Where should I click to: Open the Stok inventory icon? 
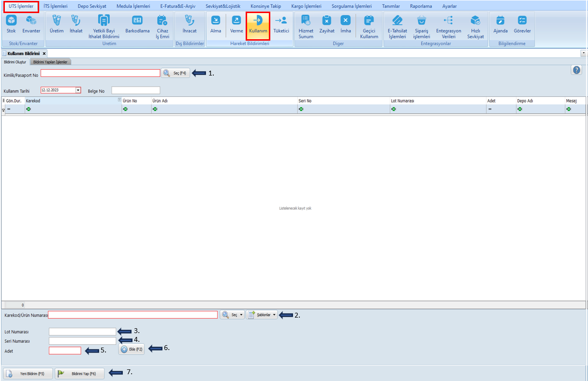point(11,24)
